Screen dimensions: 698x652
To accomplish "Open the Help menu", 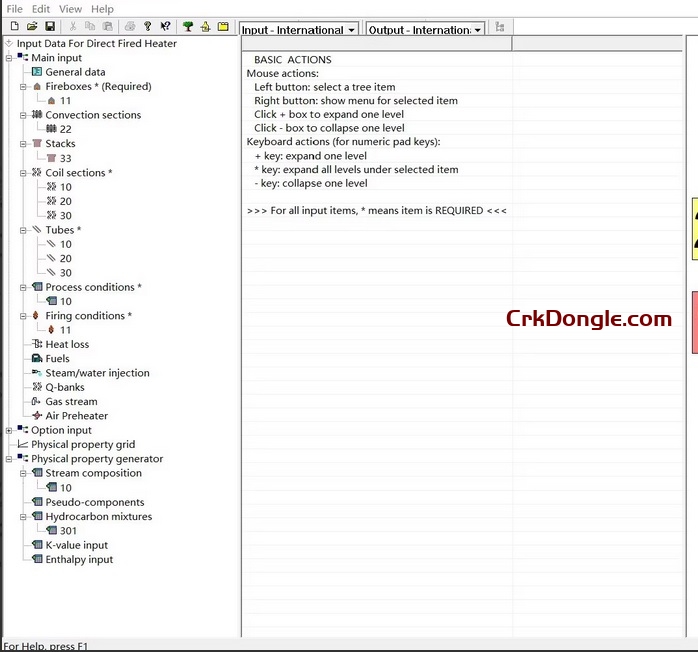I will [102, 9].
